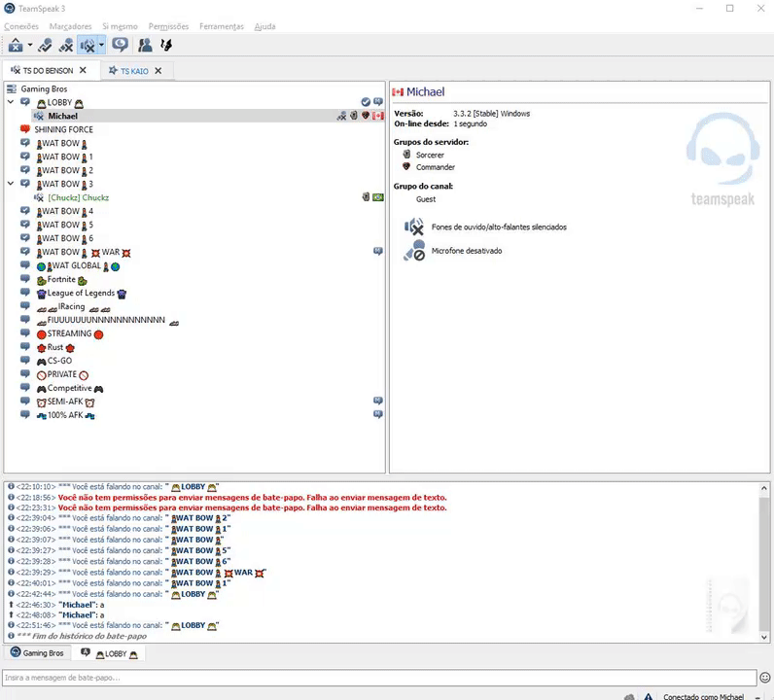The image size is (774, 700).
Task: Click the activate microphone toolbar icon
Action: click(x=45, y=45)
